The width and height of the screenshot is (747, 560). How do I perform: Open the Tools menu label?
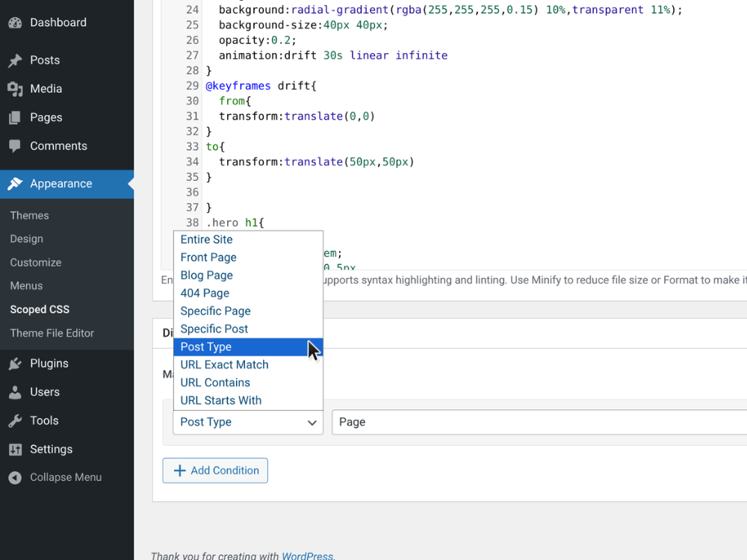(x=44, y=420)
